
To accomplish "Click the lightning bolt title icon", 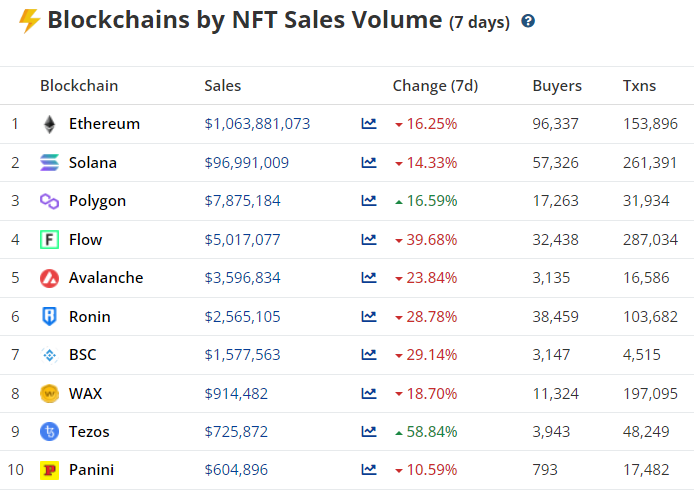I will click(x=29, y=20).
